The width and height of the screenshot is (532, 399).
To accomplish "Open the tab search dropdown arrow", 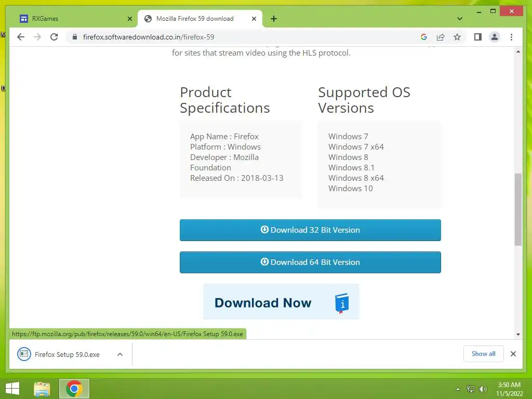I will tap(460, 19).
